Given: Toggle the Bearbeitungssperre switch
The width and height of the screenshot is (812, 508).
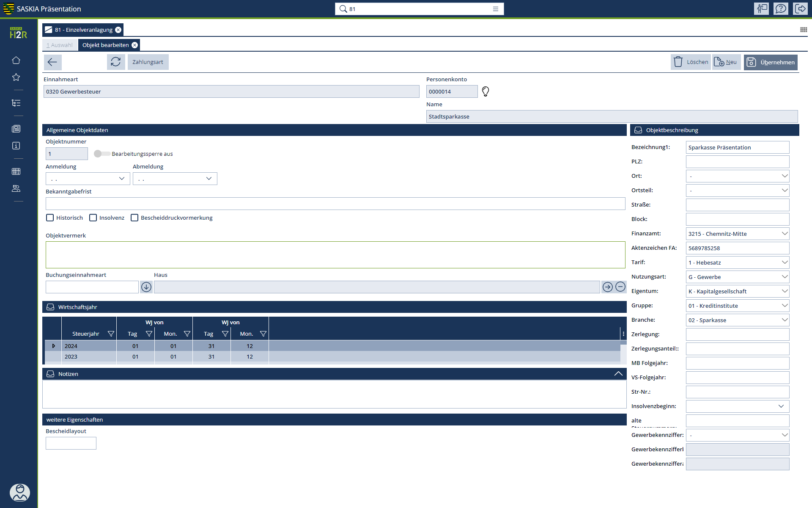Looking at the screenshot, I should click(x=101, y=154).
